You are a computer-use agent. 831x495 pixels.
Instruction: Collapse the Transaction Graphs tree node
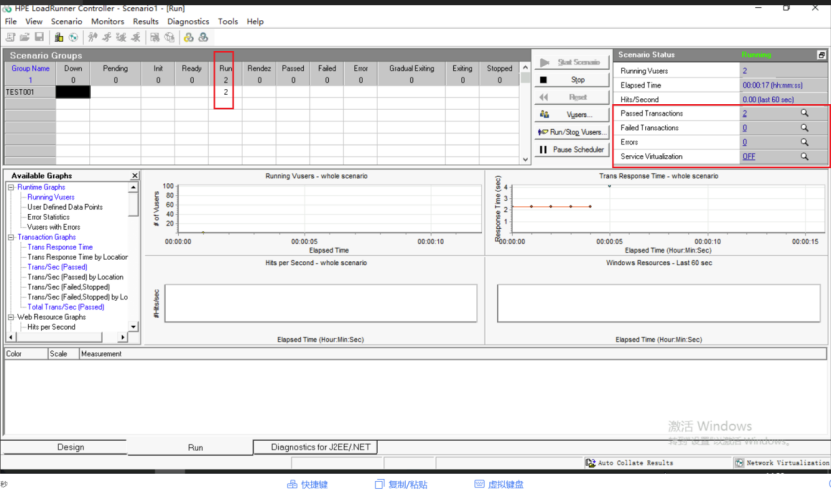[11, 237]
